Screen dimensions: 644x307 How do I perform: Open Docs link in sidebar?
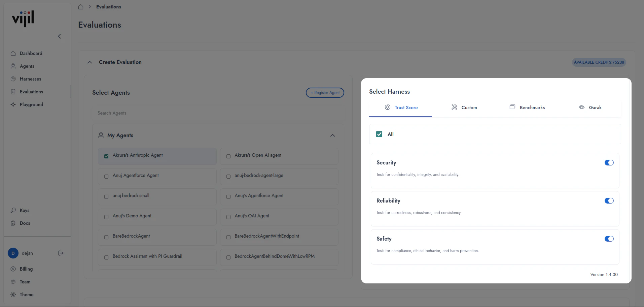tap(25, 223)
